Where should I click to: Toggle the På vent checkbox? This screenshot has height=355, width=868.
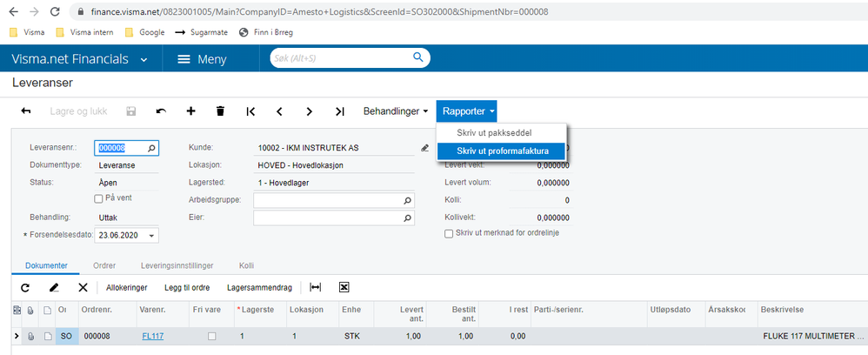click(x=98, y=198)
